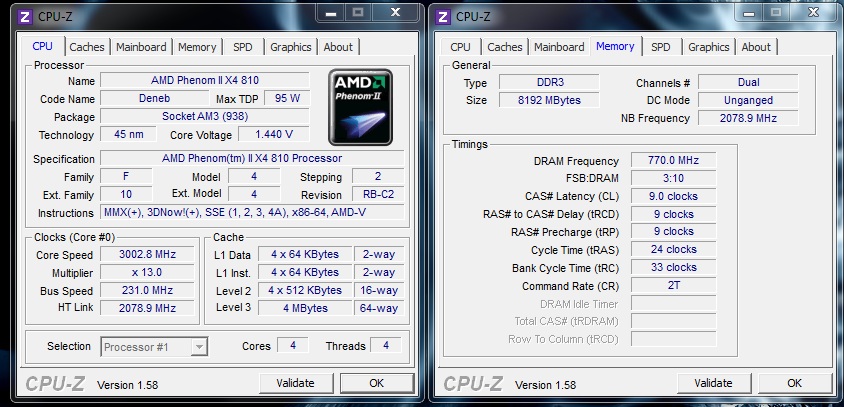
Task: Click Validate button in left window
Action: click(295, 383)
